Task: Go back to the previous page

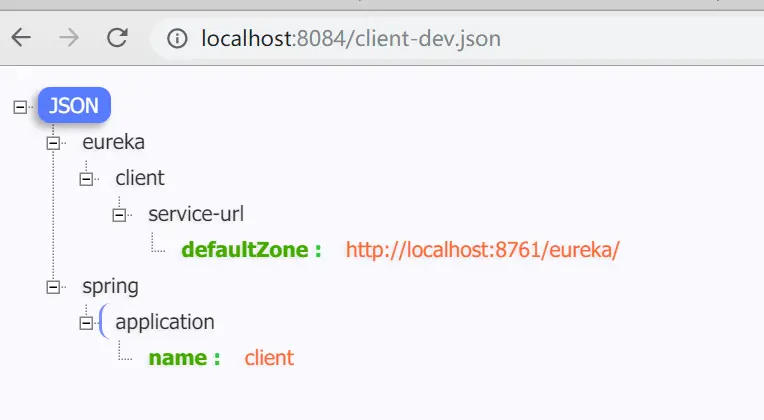Action: pyautogui.click(x=21, y=38)
